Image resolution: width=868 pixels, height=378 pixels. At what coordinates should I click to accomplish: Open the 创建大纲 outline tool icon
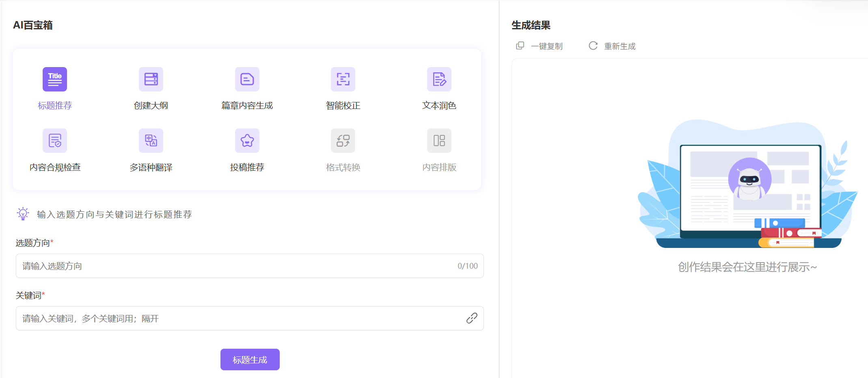pos(151,79)
